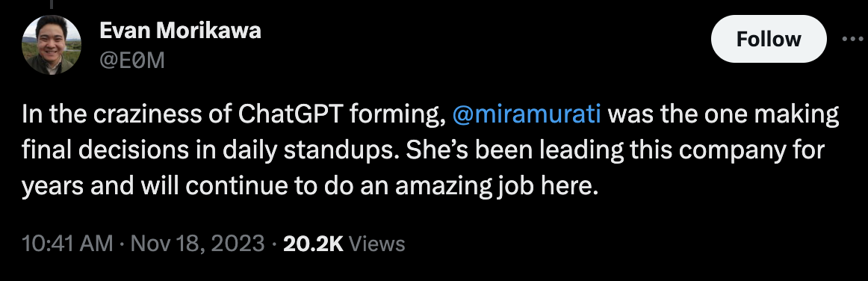Click the Views label
This screenshot has height=281, width=868.
tap(377, 244)
